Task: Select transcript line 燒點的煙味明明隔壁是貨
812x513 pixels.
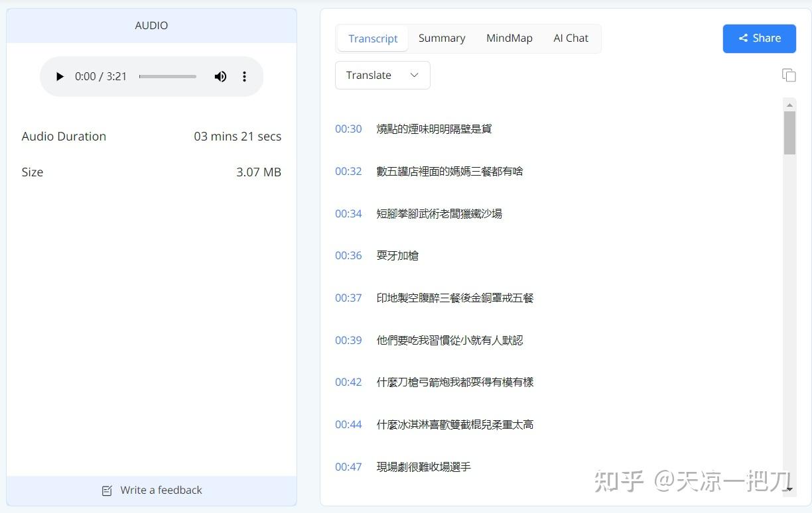Action: [x=435, y=129]
